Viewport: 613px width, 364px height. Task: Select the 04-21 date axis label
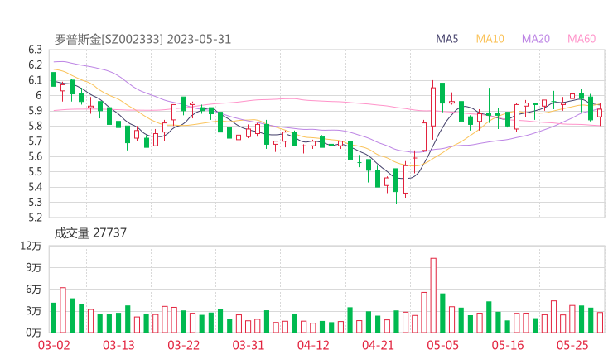377,344
